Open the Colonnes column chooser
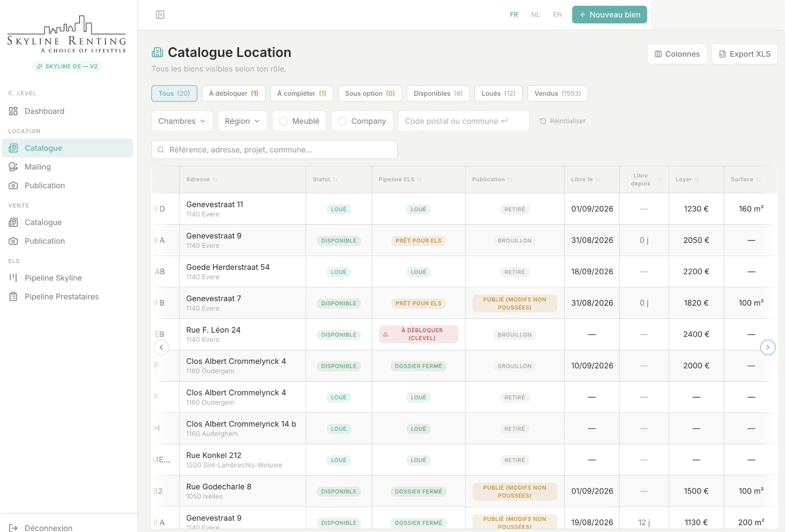The image size is (785, 532). [677, 54]
